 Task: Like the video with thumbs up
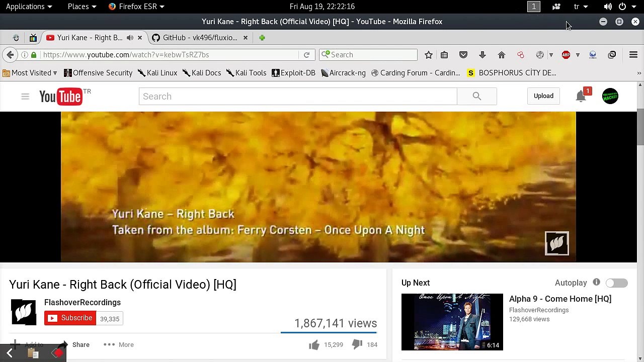pos(314,344)
